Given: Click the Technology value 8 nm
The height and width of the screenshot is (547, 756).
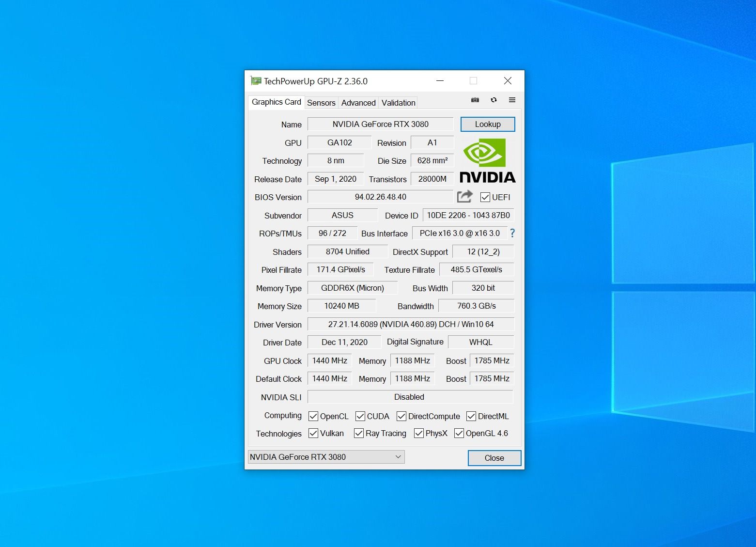Looking at the screenshot, I should pyautogui.click(x=336, y=160).
